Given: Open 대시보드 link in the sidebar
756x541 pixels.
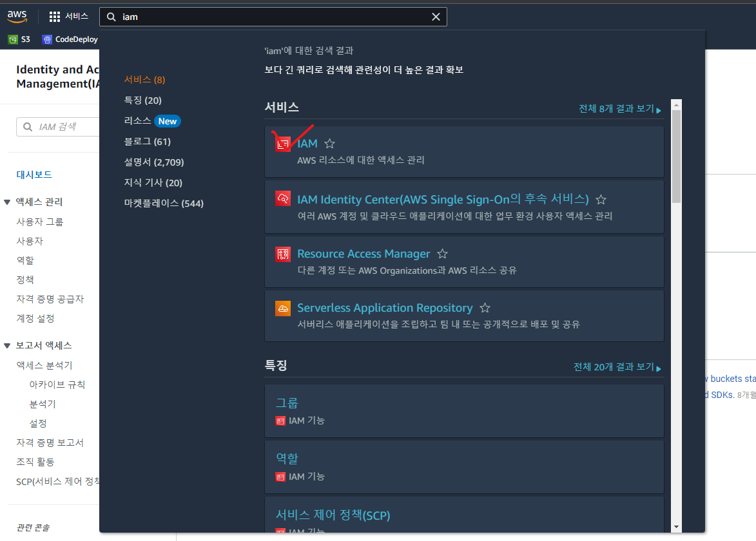Looking at the screenshot, I should tap(34, 175).
